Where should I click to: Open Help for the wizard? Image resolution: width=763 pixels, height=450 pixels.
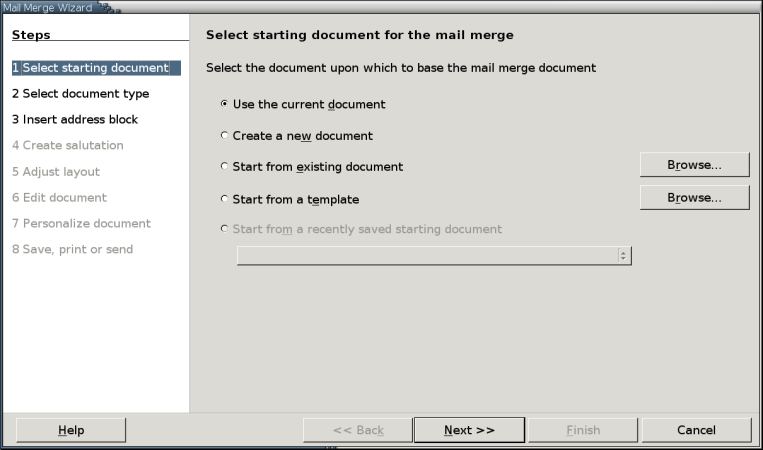coord(71,430)
